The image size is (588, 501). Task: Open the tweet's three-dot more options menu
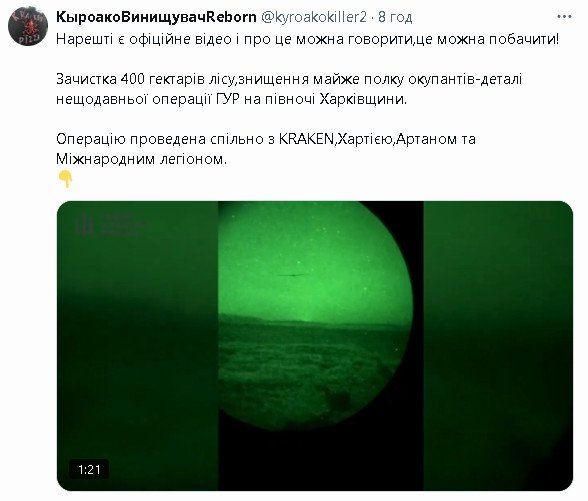tap(564, 17)
